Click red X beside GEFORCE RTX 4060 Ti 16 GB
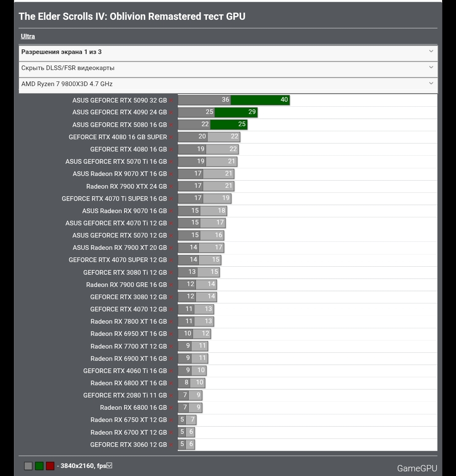The height and width of the screenshot is (476, 456). coord(171,371)
